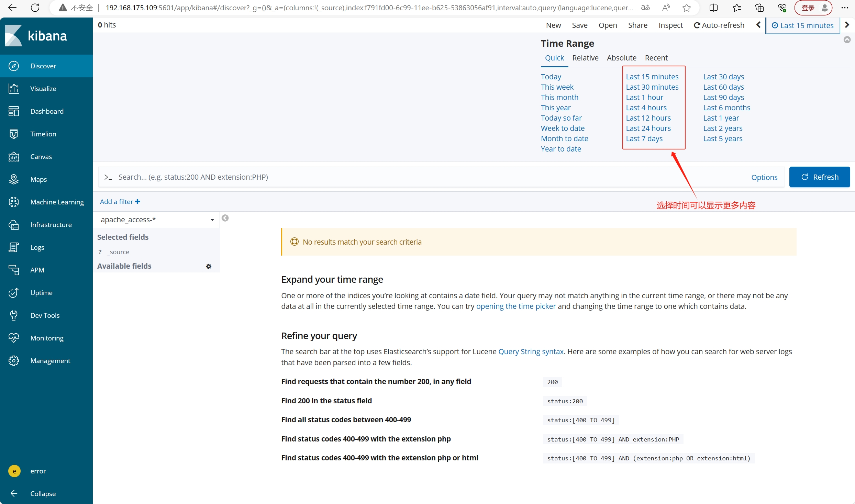Switch to the Absolute time tab
This screenshot has width=855, height=504.
click(621, 58)
